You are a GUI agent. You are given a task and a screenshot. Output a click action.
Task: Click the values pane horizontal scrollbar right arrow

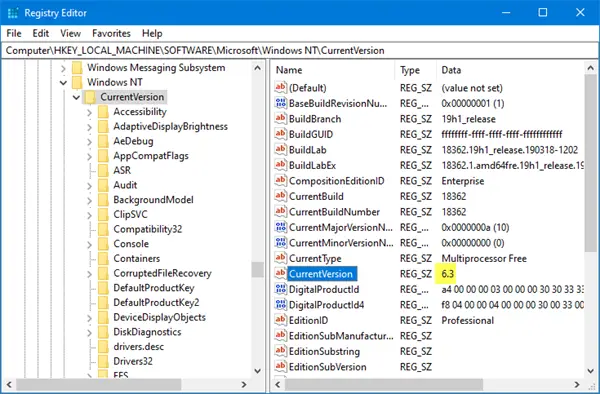pyautogui.click(x=577, y=384)
